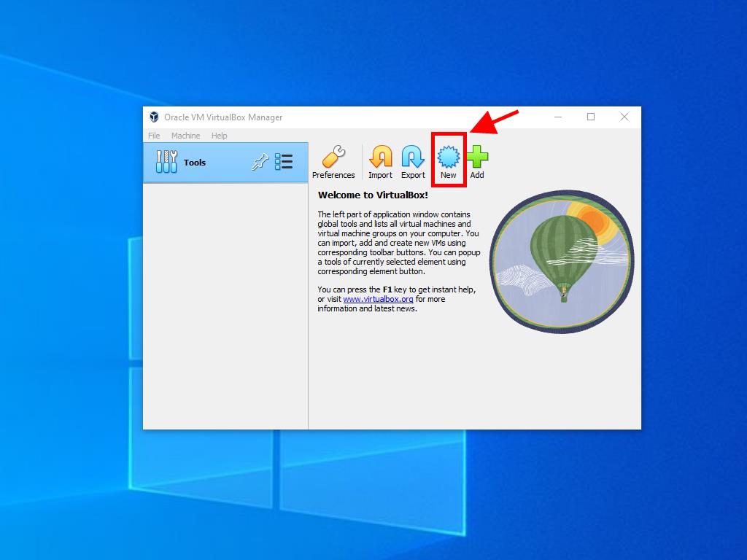Open VirtualBox Preferences from the toolbar
Image resolution: width=747 pixels, height=560 pixels.
click(x=333, y=162)
